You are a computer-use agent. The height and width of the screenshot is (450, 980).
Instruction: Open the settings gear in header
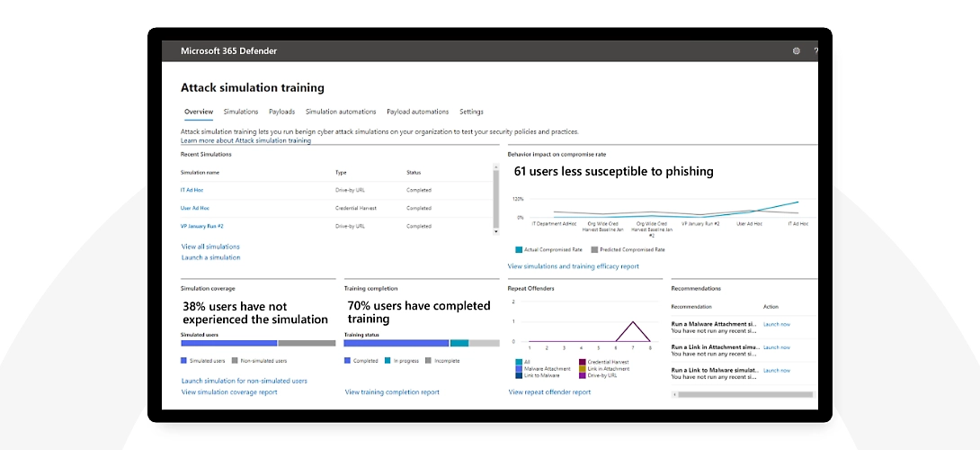tap(796, 51)
